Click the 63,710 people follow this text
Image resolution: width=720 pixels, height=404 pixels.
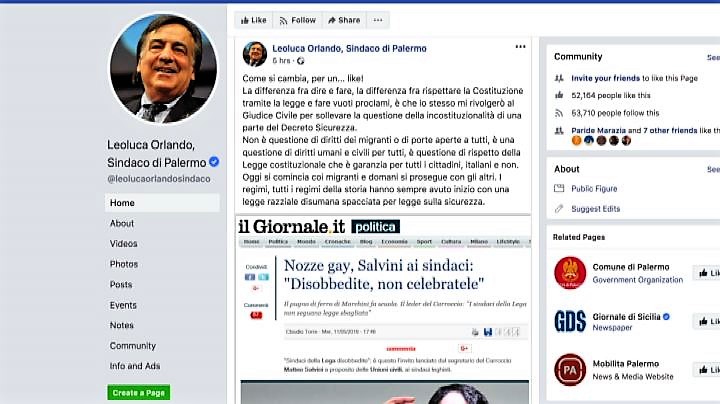615,113
